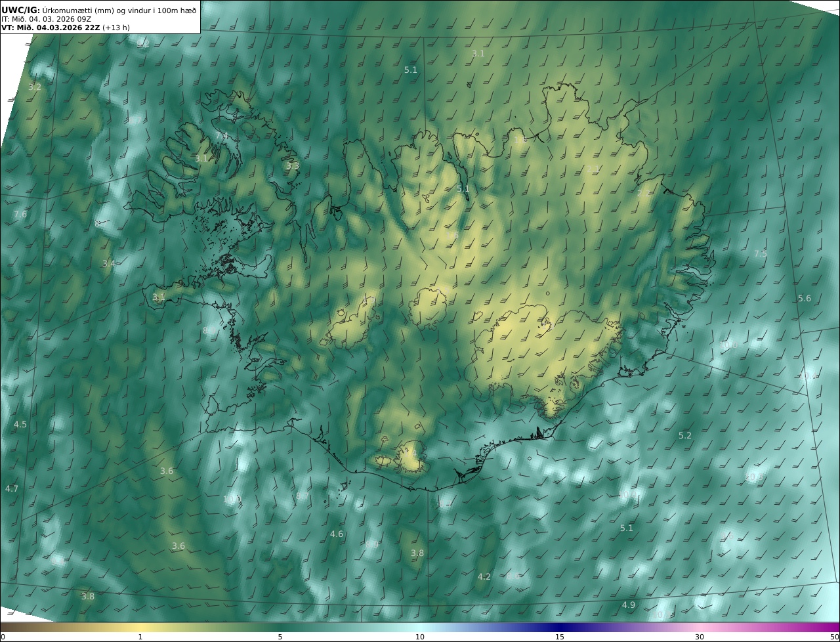Click the 'IT: Mið. 04. 03. 2026 09Z' line
Image resolution: width=840 pixels, height=642 pixels.
tap(45, 19)
